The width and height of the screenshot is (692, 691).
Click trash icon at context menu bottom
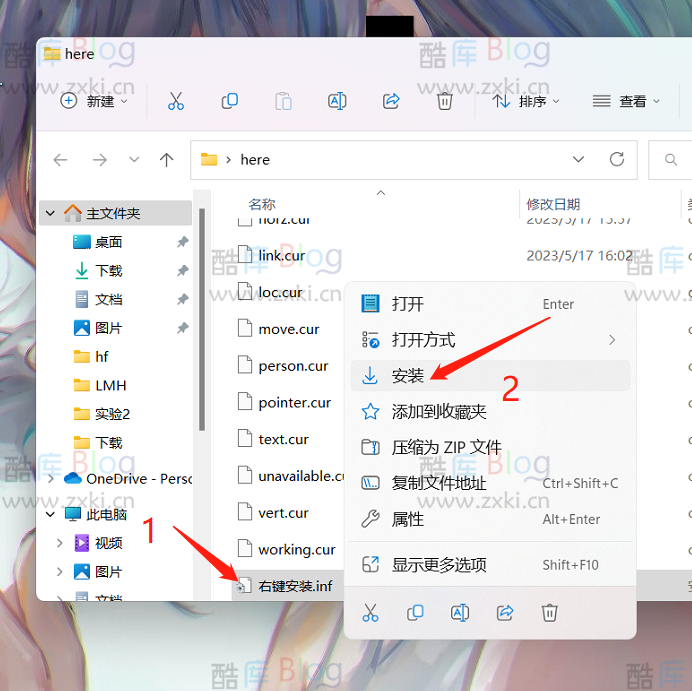pos(549,612)
